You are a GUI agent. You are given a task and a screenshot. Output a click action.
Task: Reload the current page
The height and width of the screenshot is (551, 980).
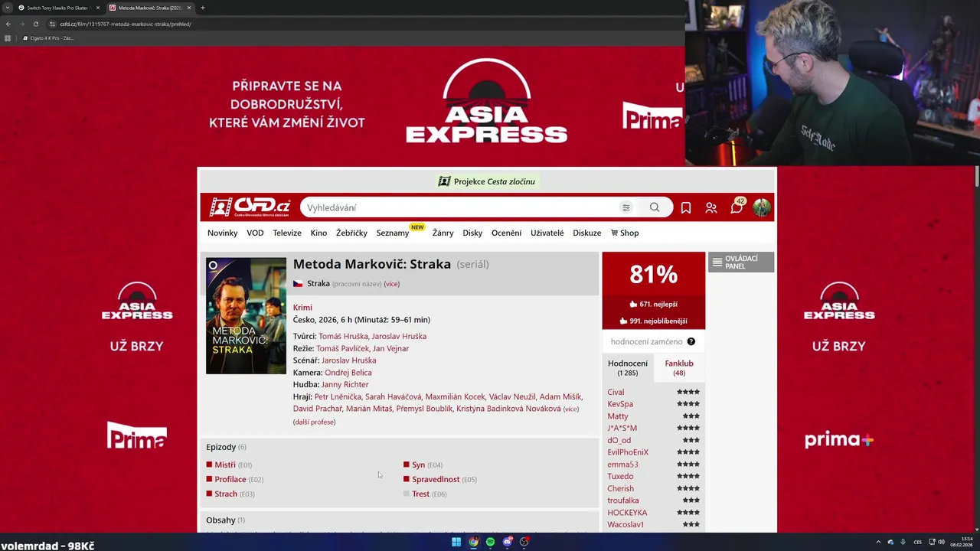(35, 24)
